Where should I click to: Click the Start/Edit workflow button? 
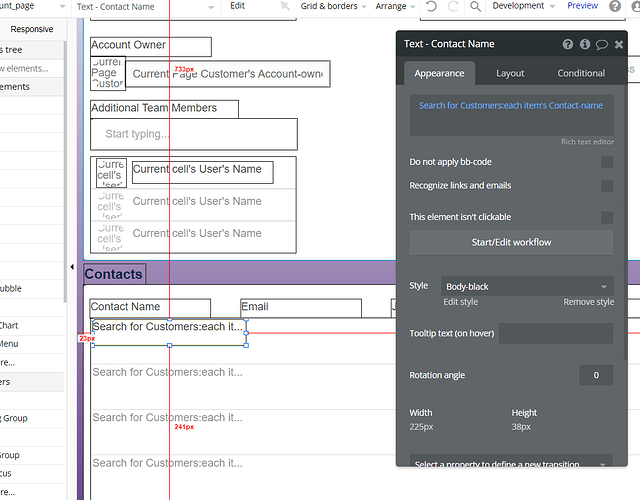[x=511, y=242]
